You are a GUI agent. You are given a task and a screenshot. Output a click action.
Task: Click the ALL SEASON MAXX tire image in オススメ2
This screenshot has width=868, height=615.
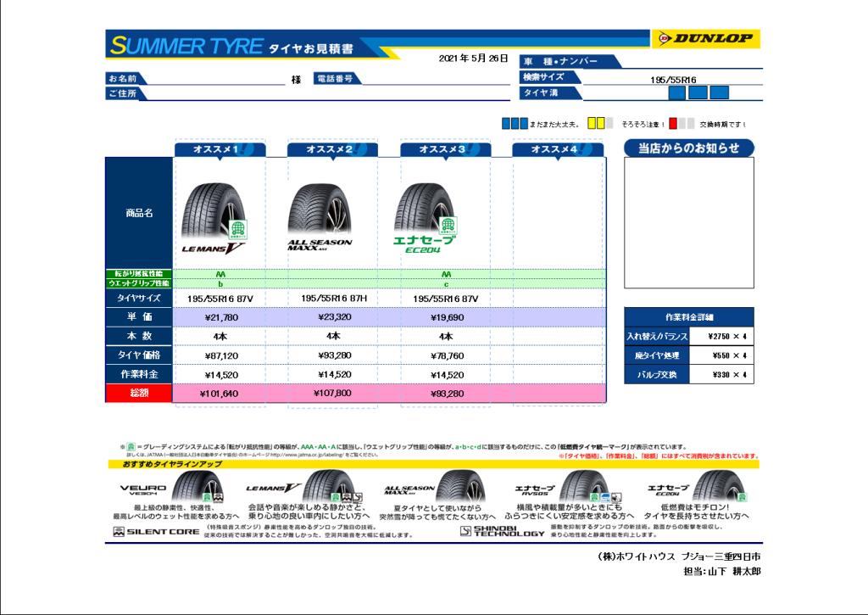click(320, 210)
